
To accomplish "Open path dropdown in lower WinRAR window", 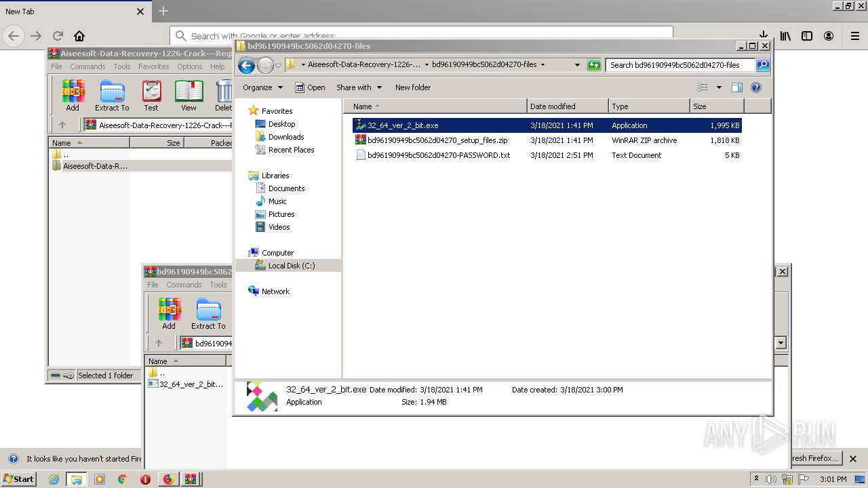I will [x=781, y=343].
